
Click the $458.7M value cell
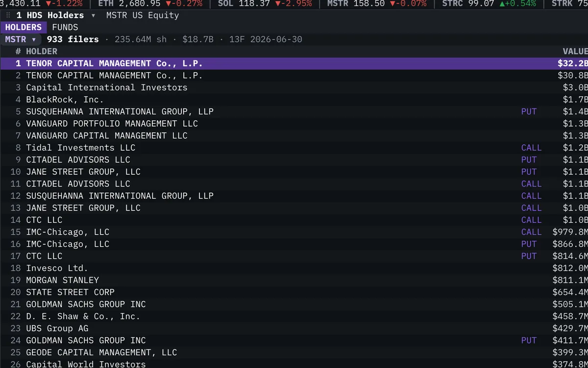click(570, 316)
